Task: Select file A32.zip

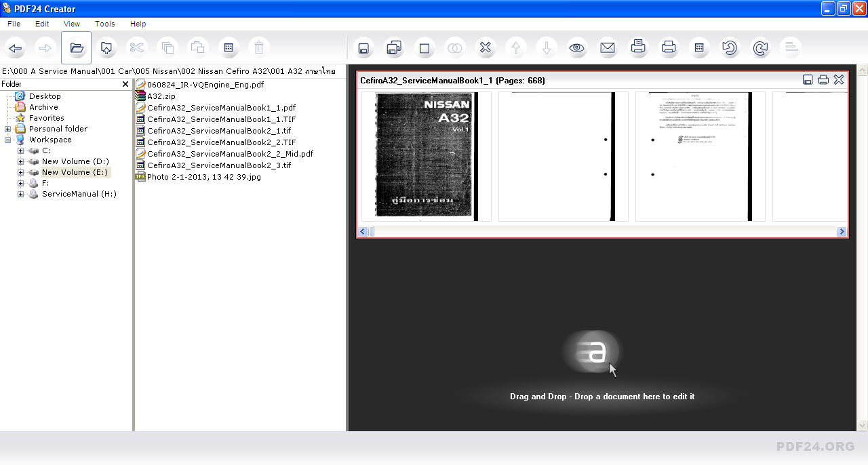Action: [x=161, y=96]
